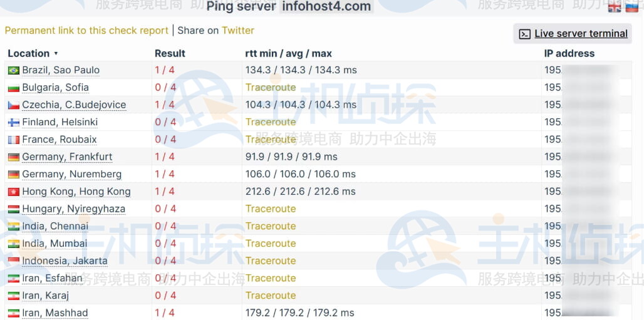The image size is (644, 320).
Task: Click the Bulgaria flag icon
Action: [x=13, y=88]
